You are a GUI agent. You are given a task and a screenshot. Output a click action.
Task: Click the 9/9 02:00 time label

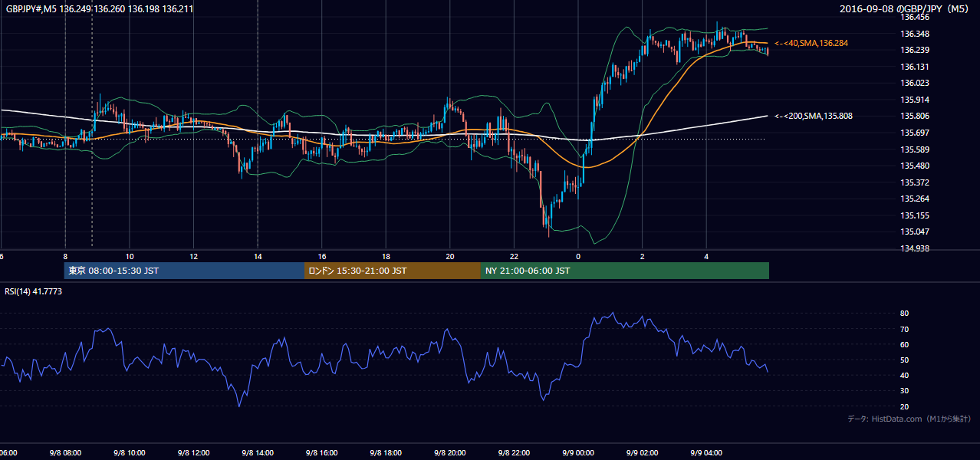pyautogui.click(x=643, y=453)
